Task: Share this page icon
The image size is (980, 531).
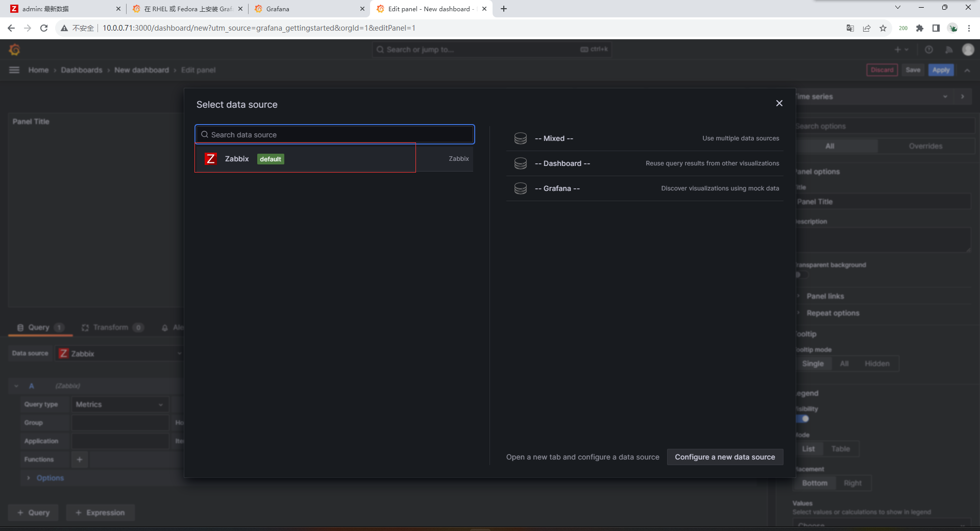Action: click(867, 28)
